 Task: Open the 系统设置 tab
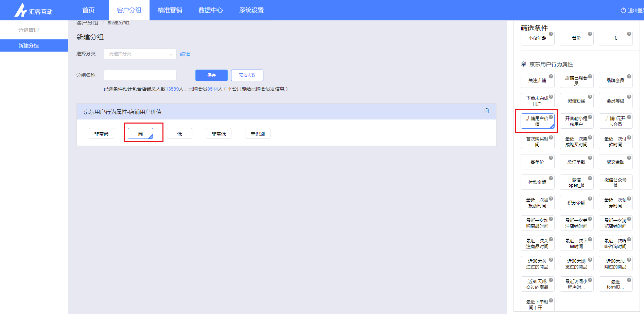[x=251, y=10]
